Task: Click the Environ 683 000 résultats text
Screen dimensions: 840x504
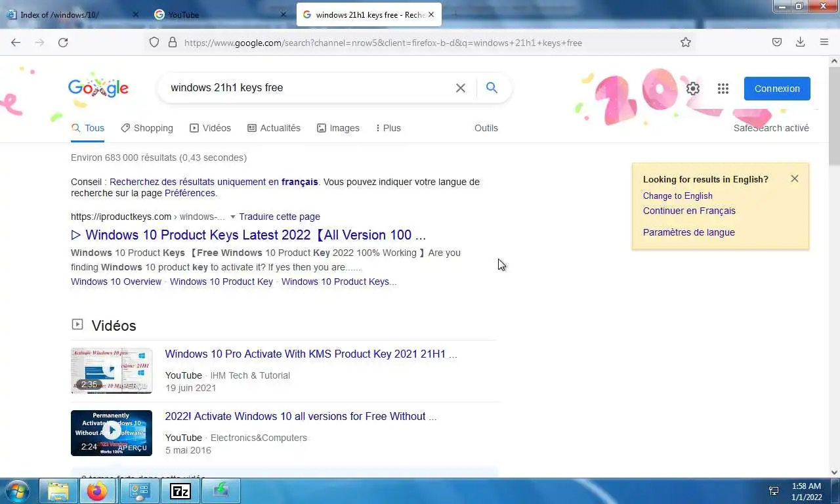Action: [159, 157]
